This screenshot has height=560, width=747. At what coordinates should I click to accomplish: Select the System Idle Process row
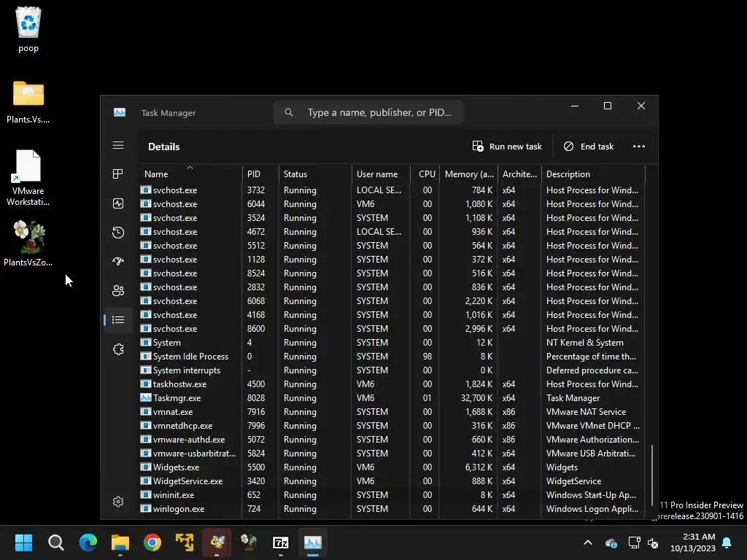click(392, 356)
